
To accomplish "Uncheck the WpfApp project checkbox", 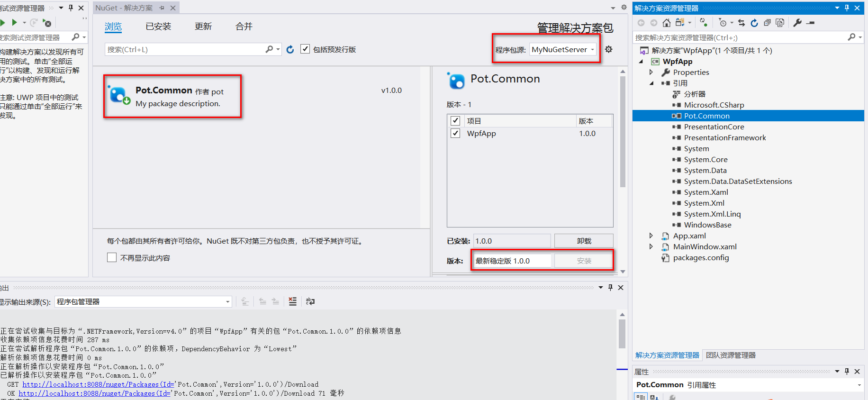I will (455, 133).
